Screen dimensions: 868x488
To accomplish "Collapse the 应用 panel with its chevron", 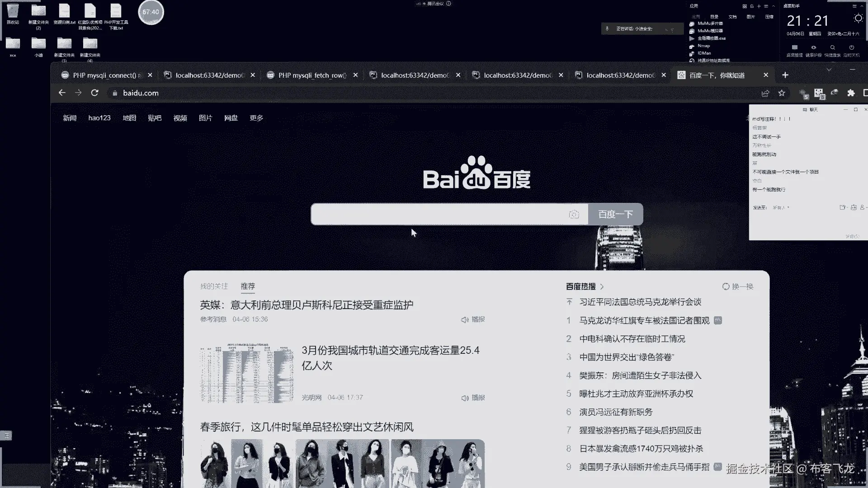I will click(x=774, y=6).
